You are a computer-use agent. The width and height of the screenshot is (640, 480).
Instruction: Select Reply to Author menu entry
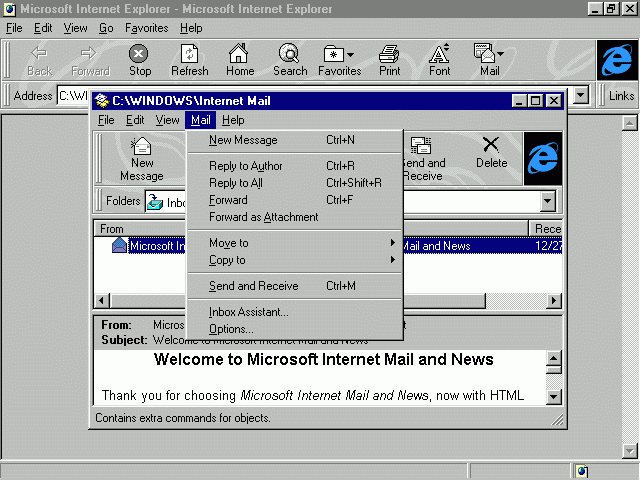click(295, 166)
